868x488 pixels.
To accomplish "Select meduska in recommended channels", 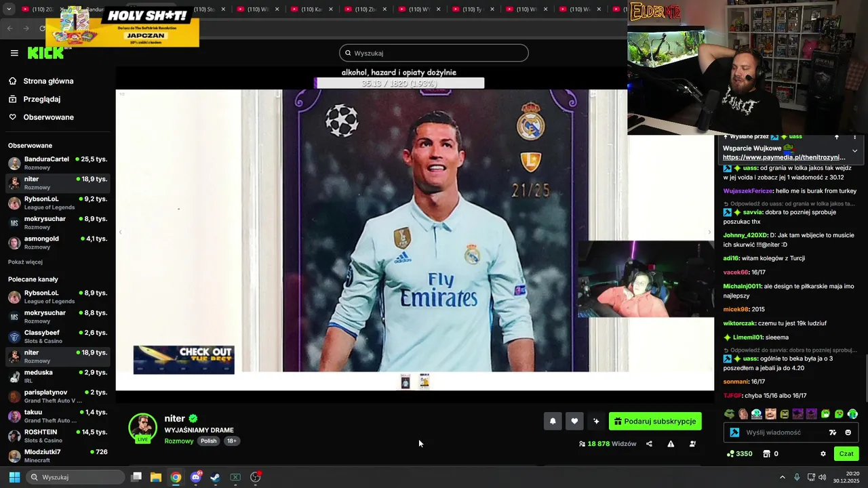I will (58, 376).
